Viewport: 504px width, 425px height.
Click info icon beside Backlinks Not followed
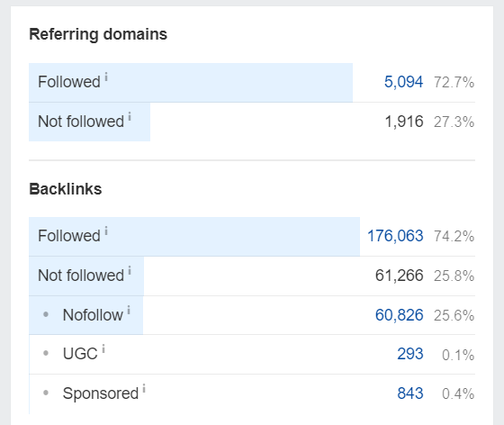[130, 270]
